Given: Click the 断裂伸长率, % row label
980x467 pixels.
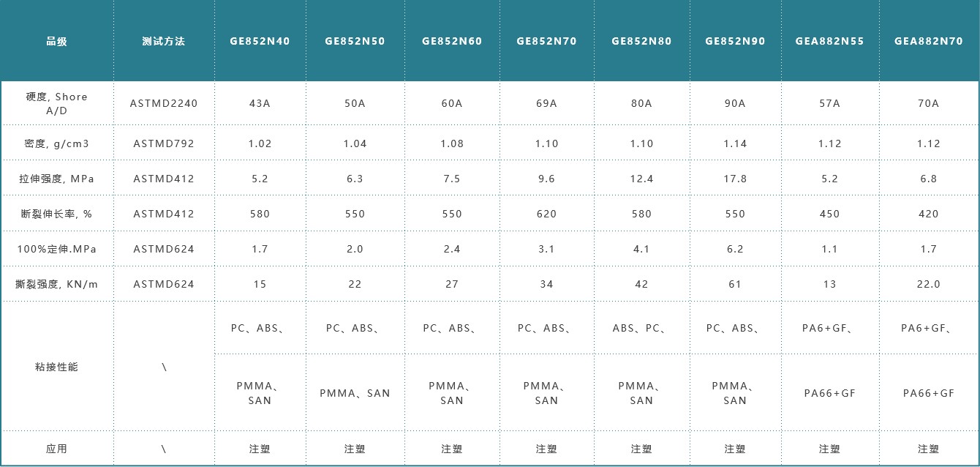Looking at the screenshot, I should [56, 214].
